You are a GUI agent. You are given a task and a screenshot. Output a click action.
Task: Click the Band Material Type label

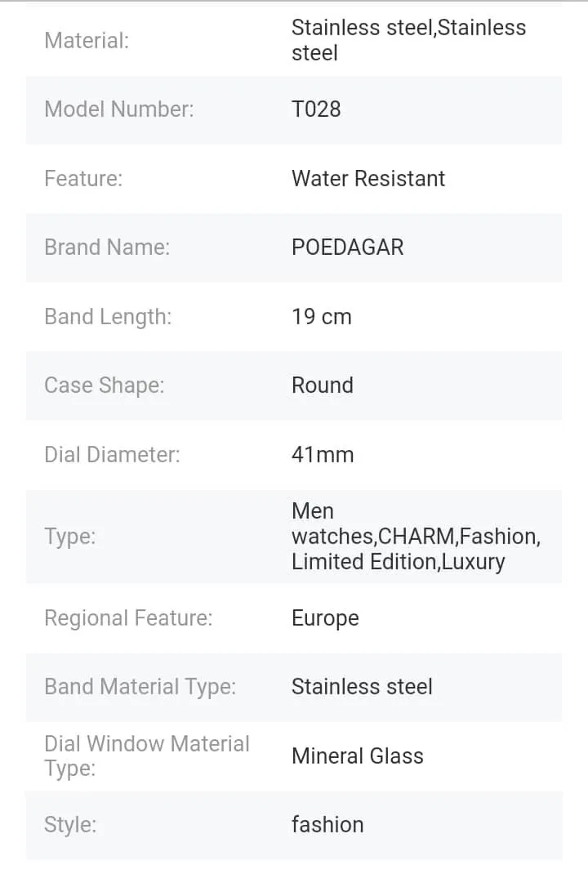pos(140,687)
